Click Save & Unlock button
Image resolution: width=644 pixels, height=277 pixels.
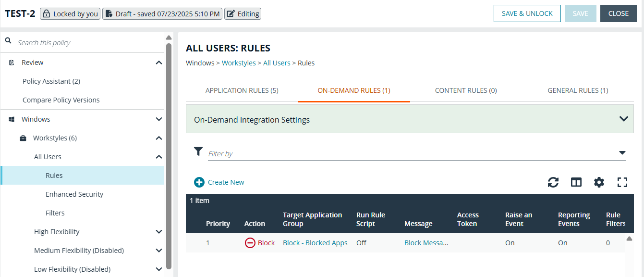click(527, 13)
